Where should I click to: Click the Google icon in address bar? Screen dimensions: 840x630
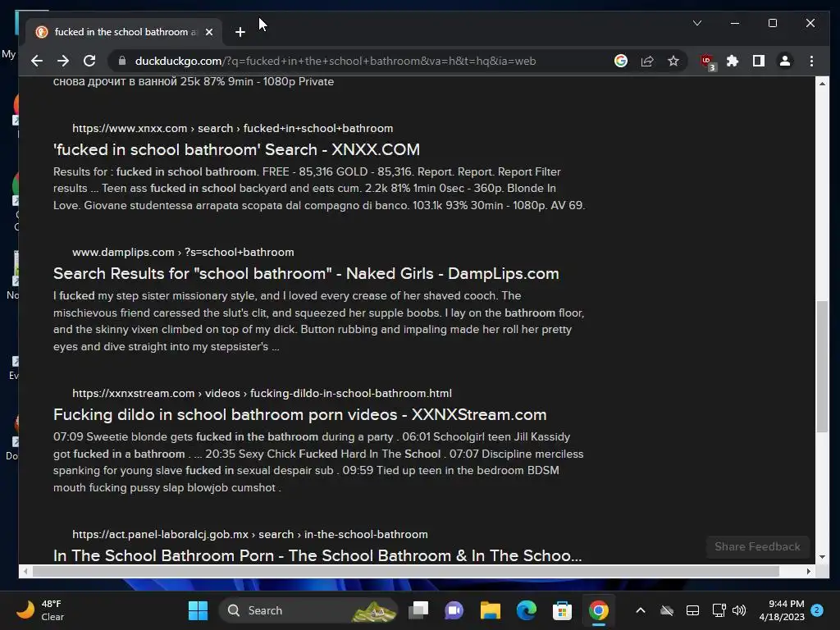(621, 61)
